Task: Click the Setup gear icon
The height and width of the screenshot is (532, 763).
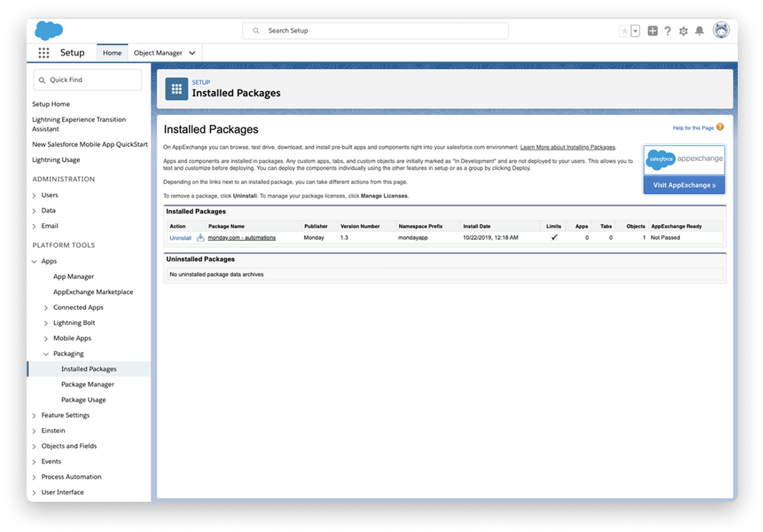Action: click(683, 31)
